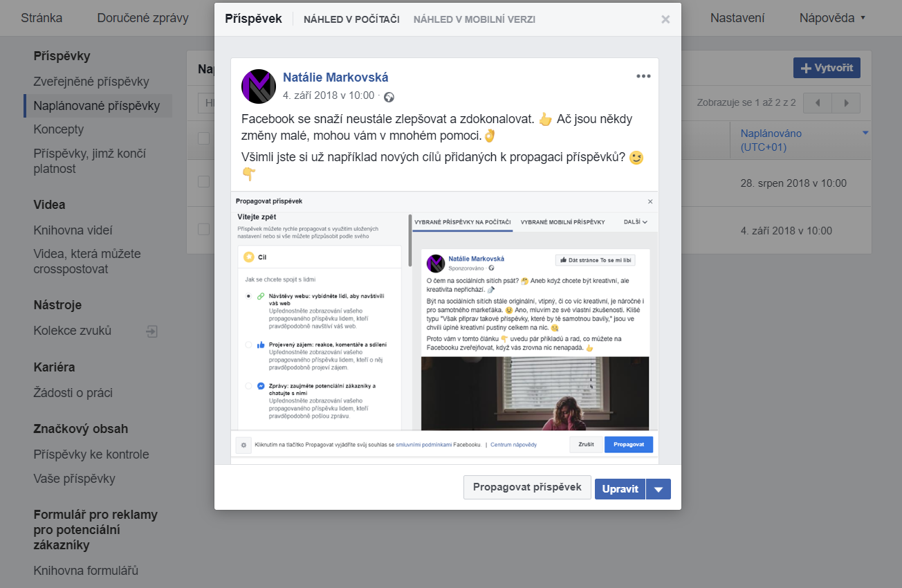
Task: Open Knihovna formulářů in the sidebar
Action: (x=86, y=571)
